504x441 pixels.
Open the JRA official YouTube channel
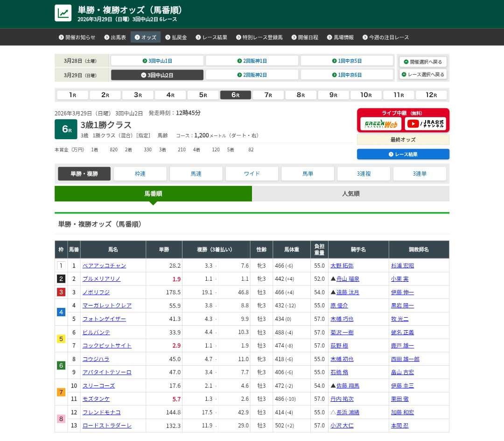(425, 124)
